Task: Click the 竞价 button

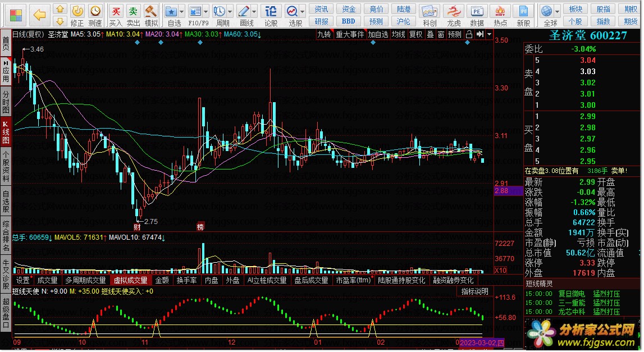Action: coord(376,9)
